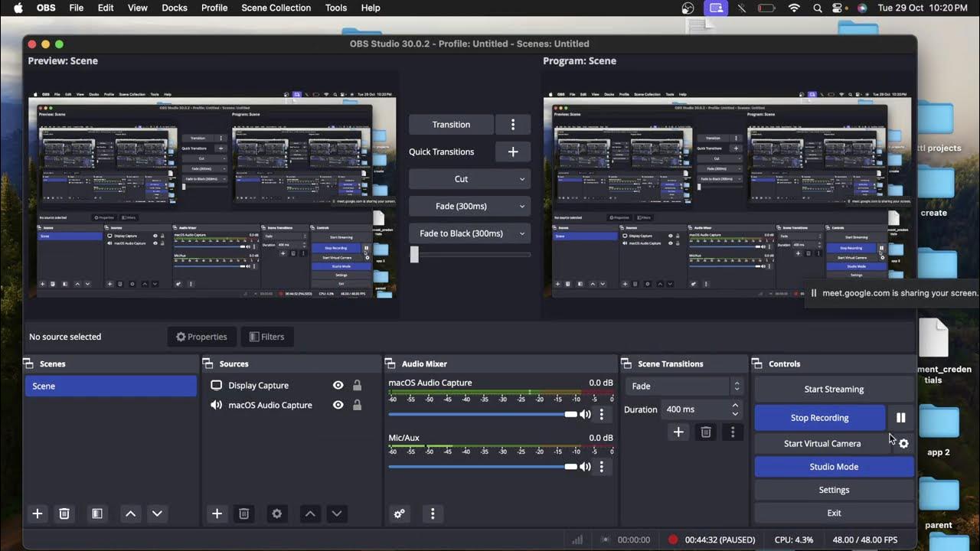Select the Scene item in Scenes list
Screen dimensions: 980x551
pyautogui.click(x=111, y=386)
